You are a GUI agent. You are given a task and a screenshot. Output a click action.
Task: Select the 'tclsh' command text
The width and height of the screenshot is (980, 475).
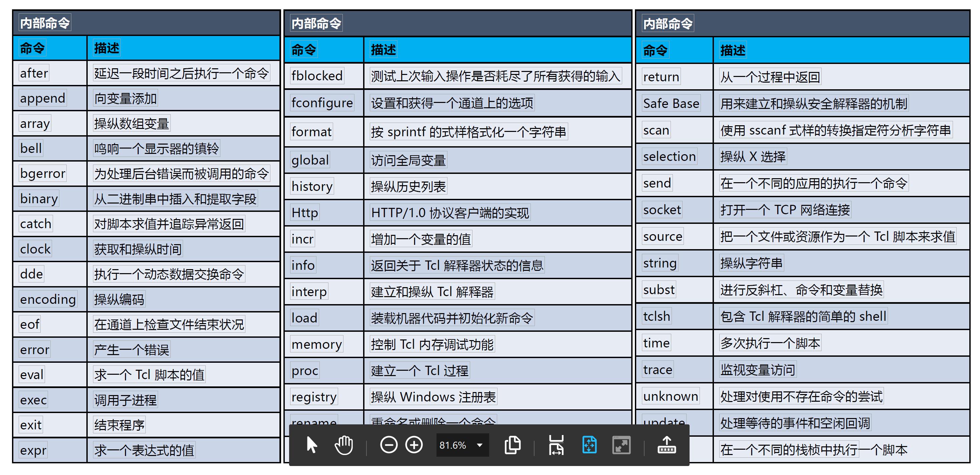(x=657, y=316)
